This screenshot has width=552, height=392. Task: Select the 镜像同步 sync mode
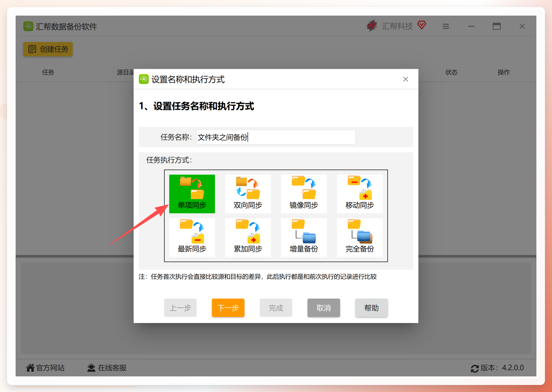(304, 194)
